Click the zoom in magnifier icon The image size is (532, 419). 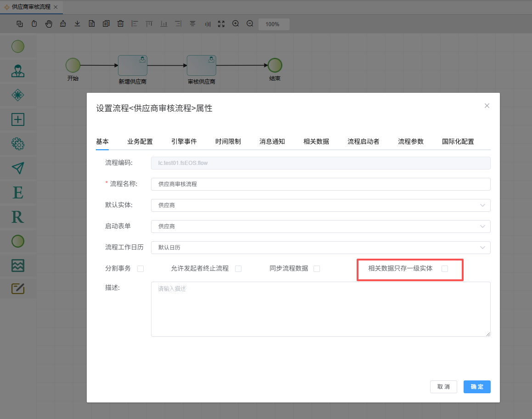[x=235, y=24]
